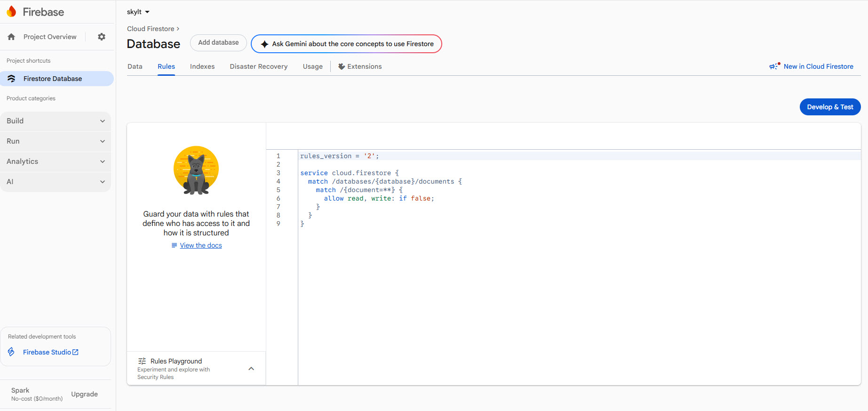Screen dimensions: 868x411
Task: Click the Firebase Studio icon
Action: click(x=11, y=352)
